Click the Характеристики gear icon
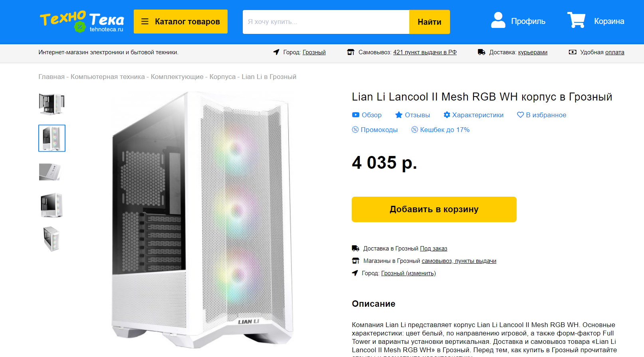Viewport: 644px width, 357px height. (447, 115)
